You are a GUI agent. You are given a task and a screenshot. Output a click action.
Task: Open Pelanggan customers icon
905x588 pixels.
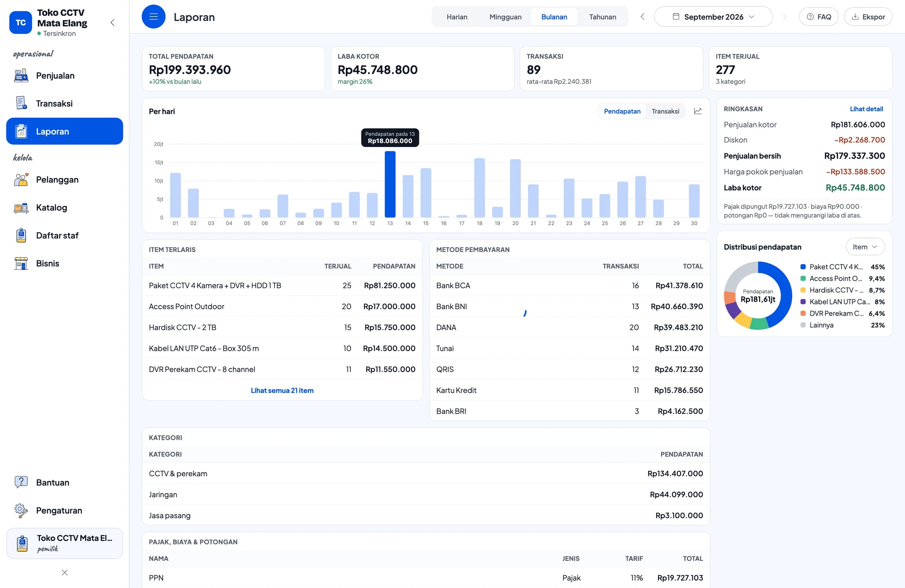click(21, 180)
